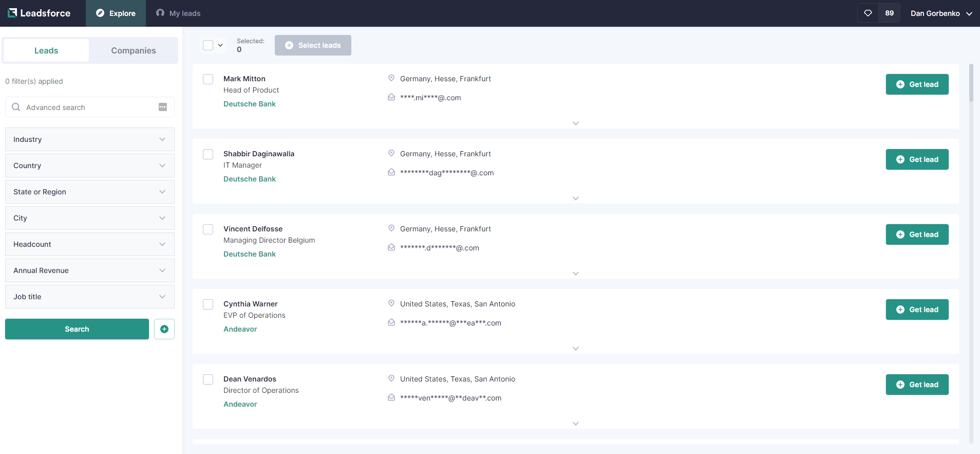Get lead for Mark Mitton
Image resolution: width=980 pixels, height=454 pixels.
point(917,84)
